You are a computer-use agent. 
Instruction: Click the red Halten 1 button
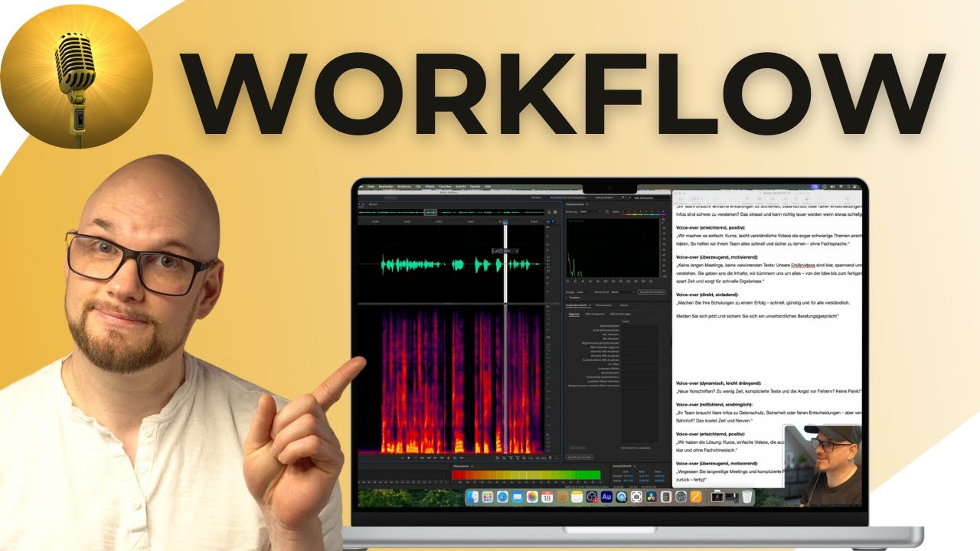623,211
